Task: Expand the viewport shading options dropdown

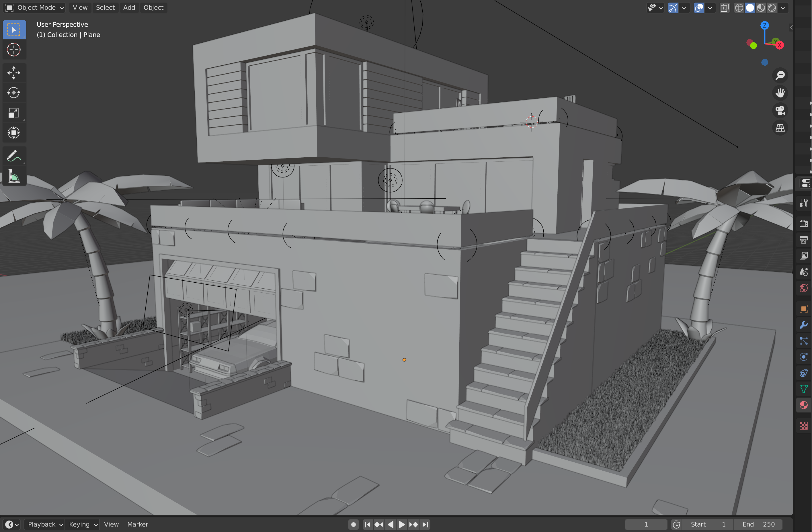Action: tap(783, 7)
